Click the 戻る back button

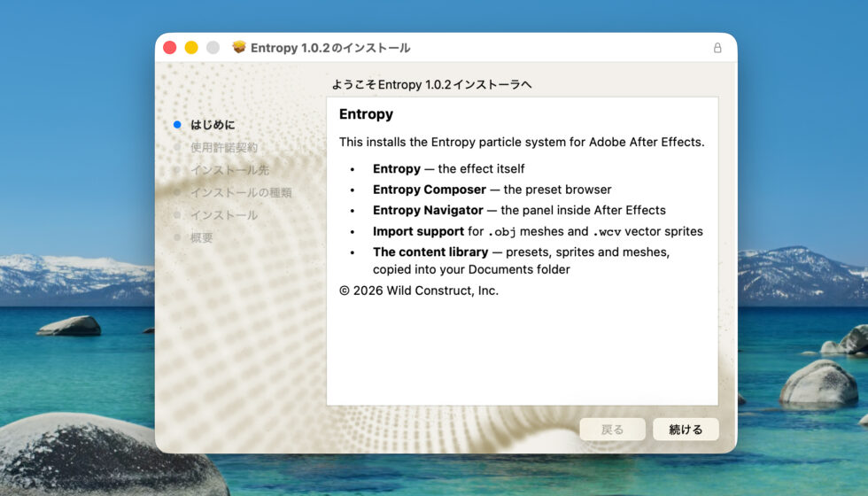tap(612, 429)
